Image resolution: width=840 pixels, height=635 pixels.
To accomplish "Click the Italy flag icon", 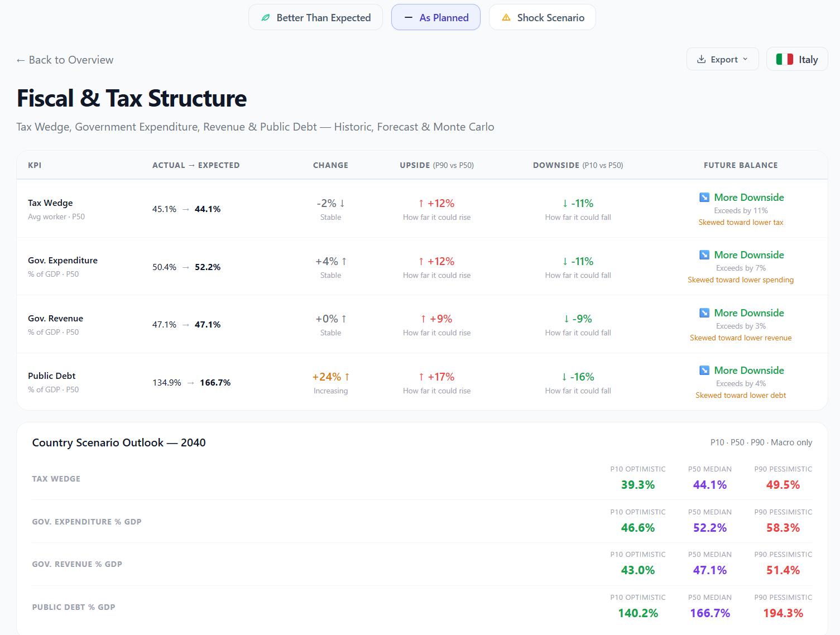I will pyautogui.click(x=784, y=59).
